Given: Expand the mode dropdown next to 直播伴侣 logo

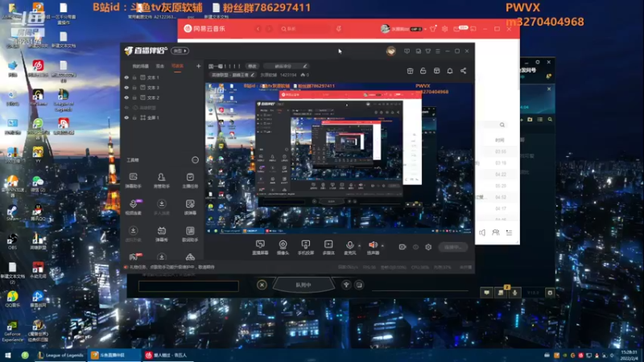Looking at the screenshot, I should 180,51.
